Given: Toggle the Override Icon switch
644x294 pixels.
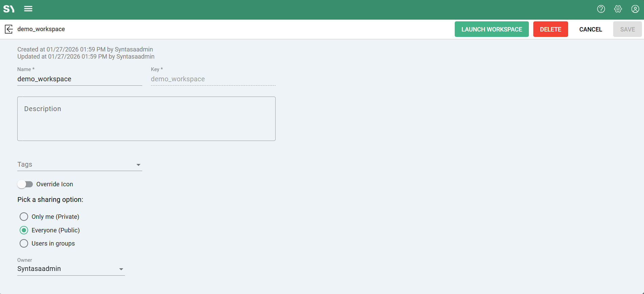Looking at the screenshot, I should pos(25,184).
